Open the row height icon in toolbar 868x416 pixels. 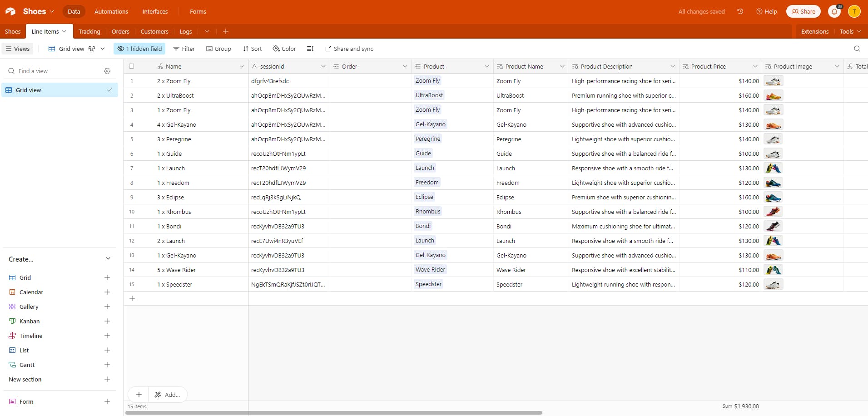[310, 49]
